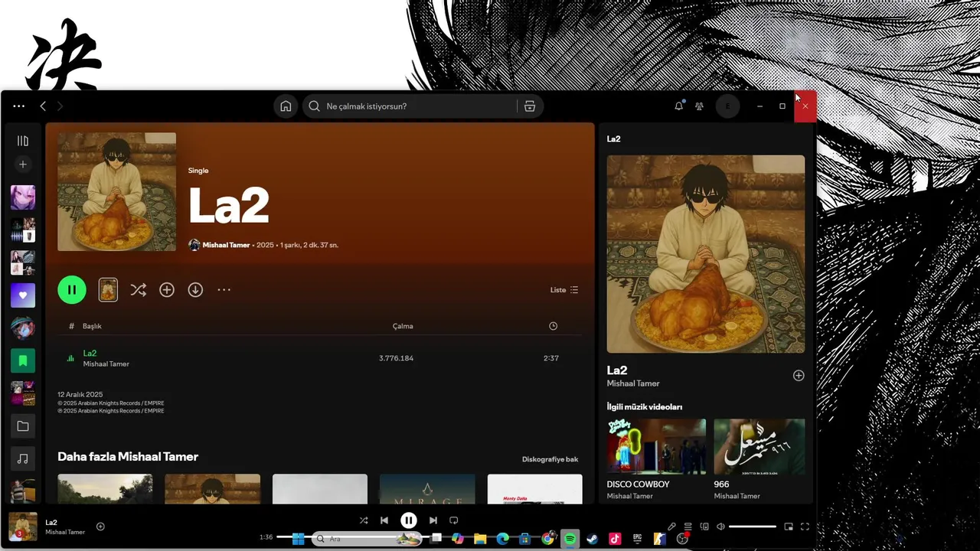Click the Mishaal Tamer link in the track row
Screen dimensions: 980x551
[x=106, y=364]
